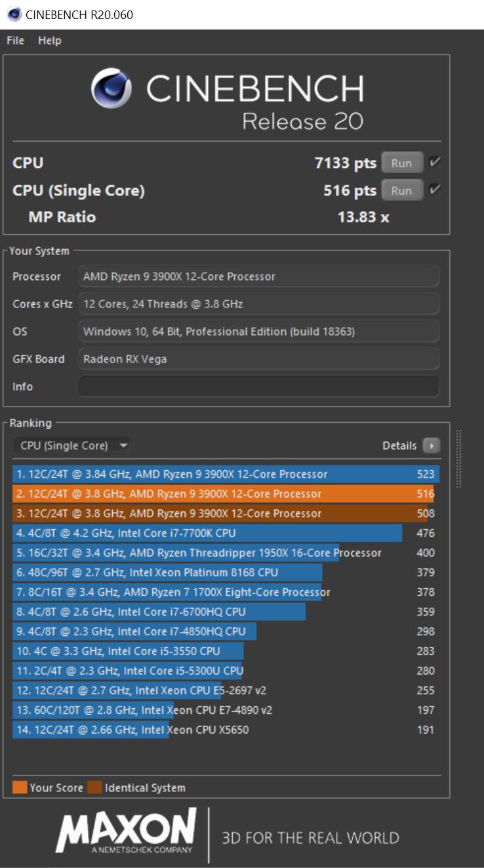Click the brown Identical System legend swatch

[94, 787]
